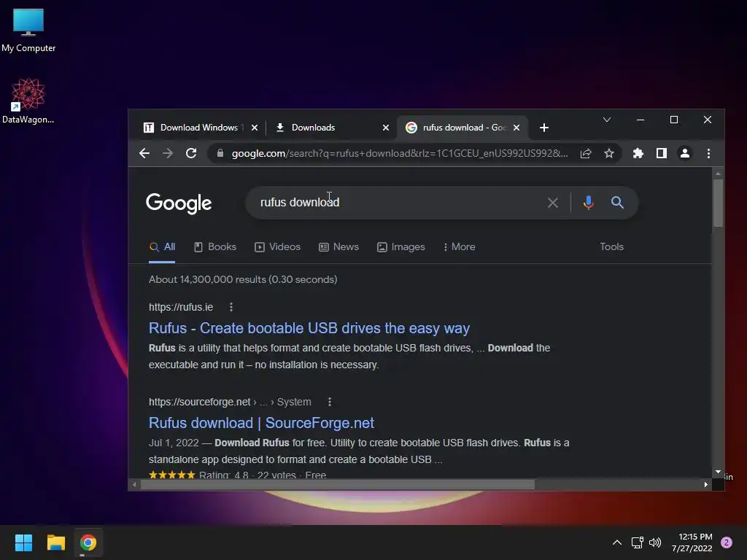The image size is (747, 560).
Task: Click the Google search input field
Action: pos(400,203)
